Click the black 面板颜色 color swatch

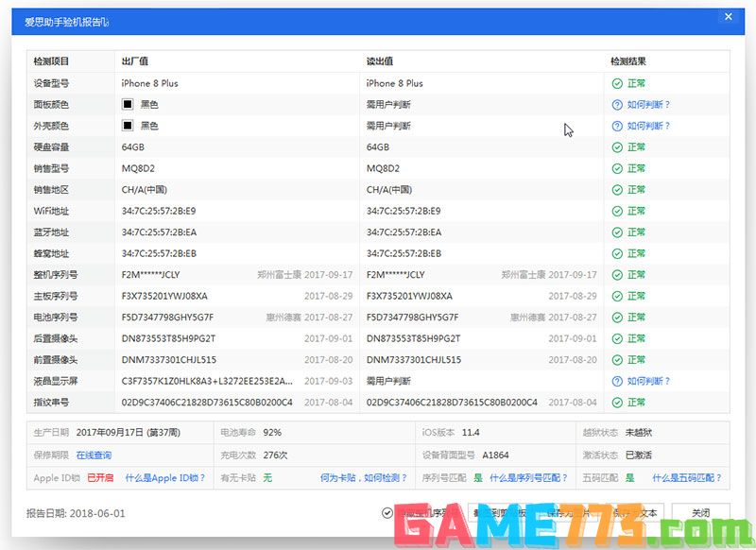(x=127, y=104)
